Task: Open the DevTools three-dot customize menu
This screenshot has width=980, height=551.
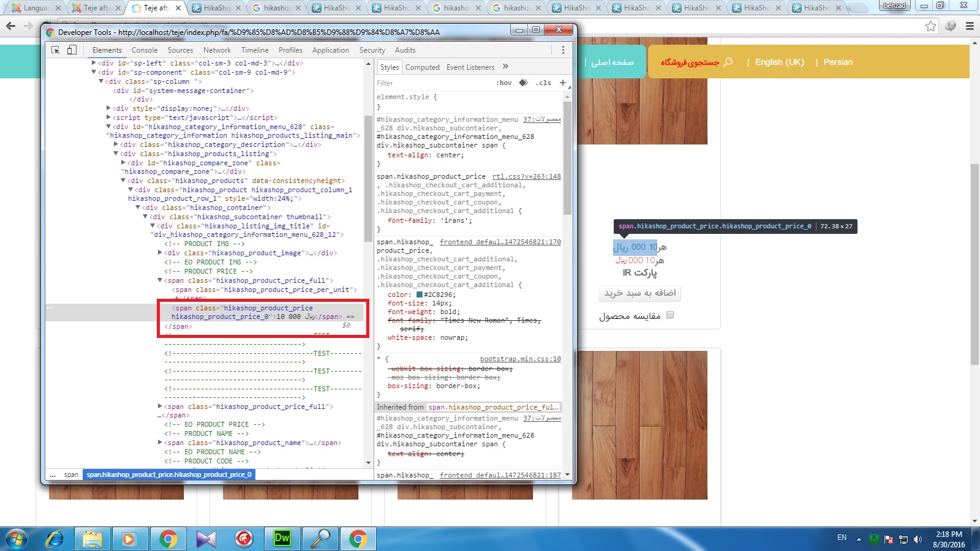Action: pyautogui.click(x=563, y=50)
